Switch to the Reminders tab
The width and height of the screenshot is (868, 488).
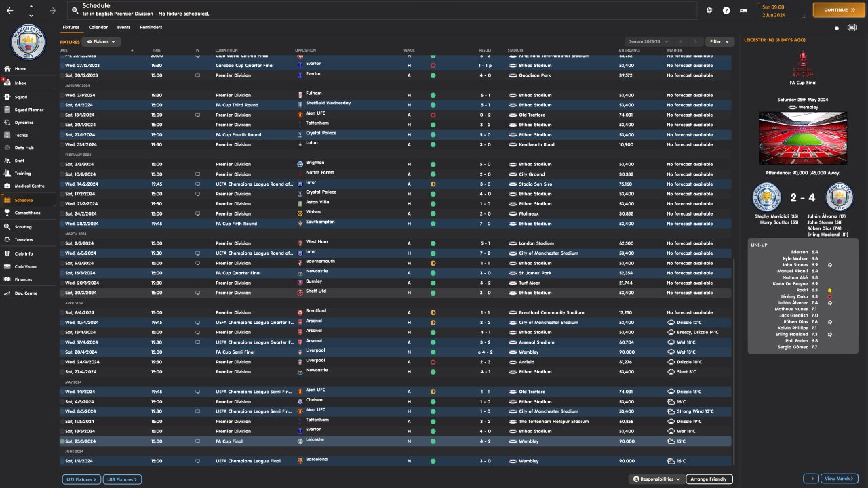[151, 28]
